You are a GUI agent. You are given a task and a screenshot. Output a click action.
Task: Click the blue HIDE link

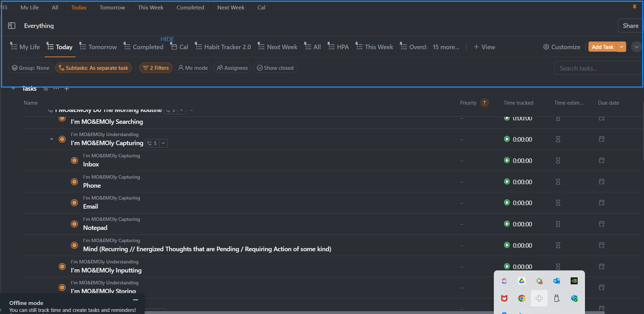tap(167, 39)
